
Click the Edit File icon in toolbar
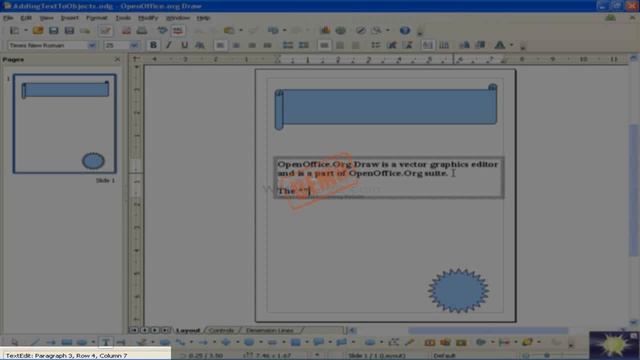pyautogui.click(x=105, y=31)
